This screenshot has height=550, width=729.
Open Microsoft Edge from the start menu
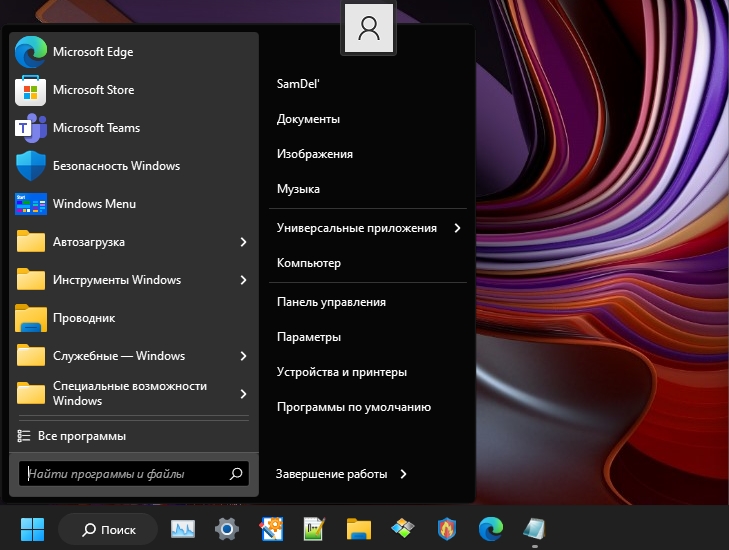point(92,52)
